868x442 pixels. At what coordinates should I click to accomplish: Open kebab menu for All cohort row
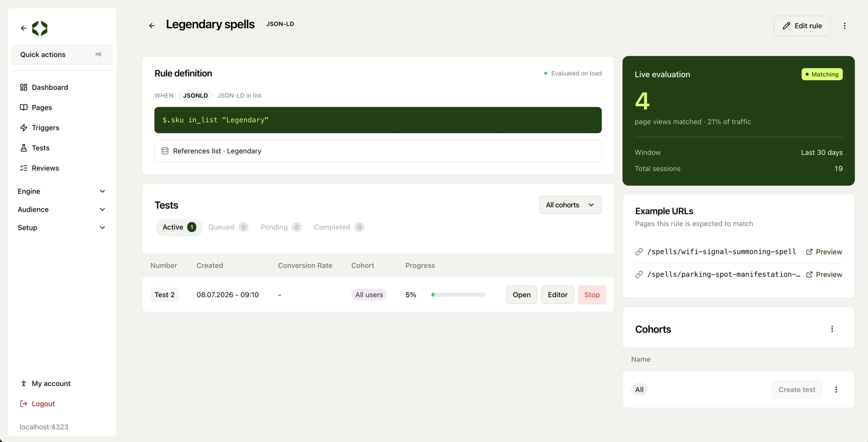pos(836,390)
